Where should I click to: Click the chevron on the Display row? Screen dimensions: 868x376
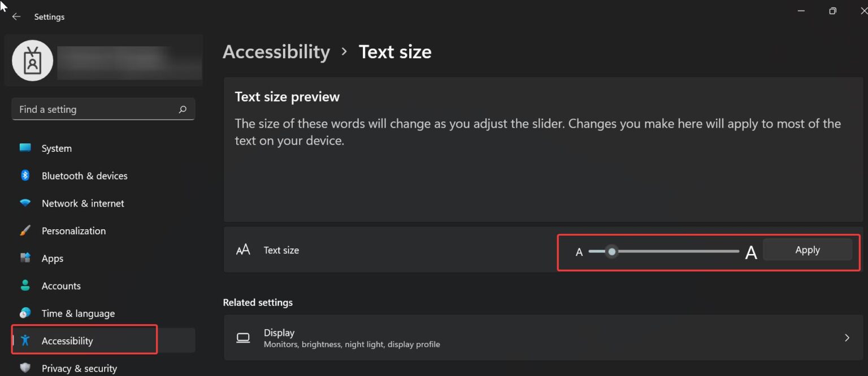click(847, 337)
